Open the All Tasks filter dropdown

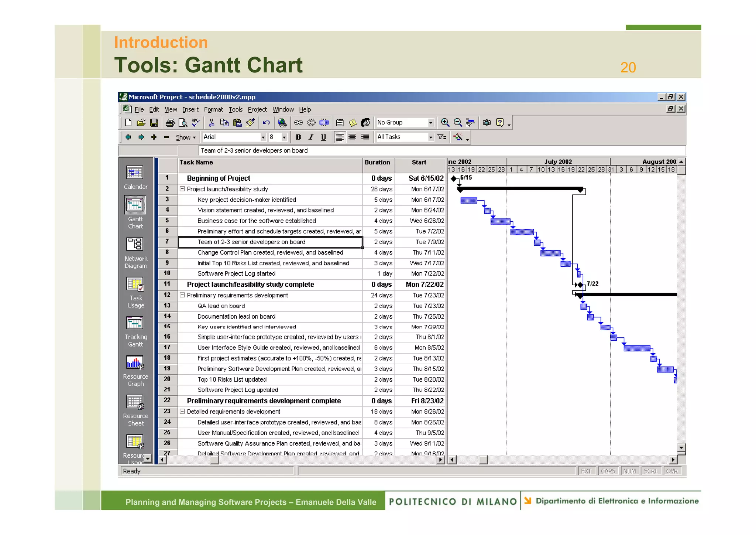[x=430, y=137]
